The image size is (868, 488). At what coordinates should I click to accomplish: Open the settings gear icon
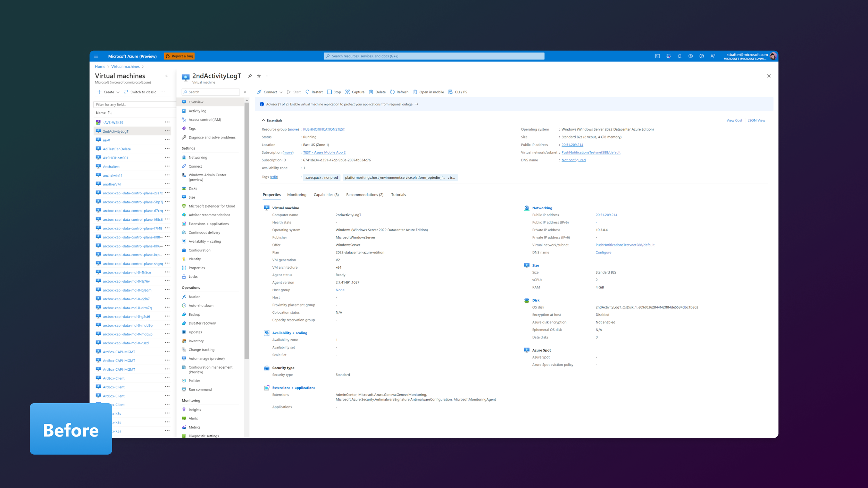[x=691, y=56]
